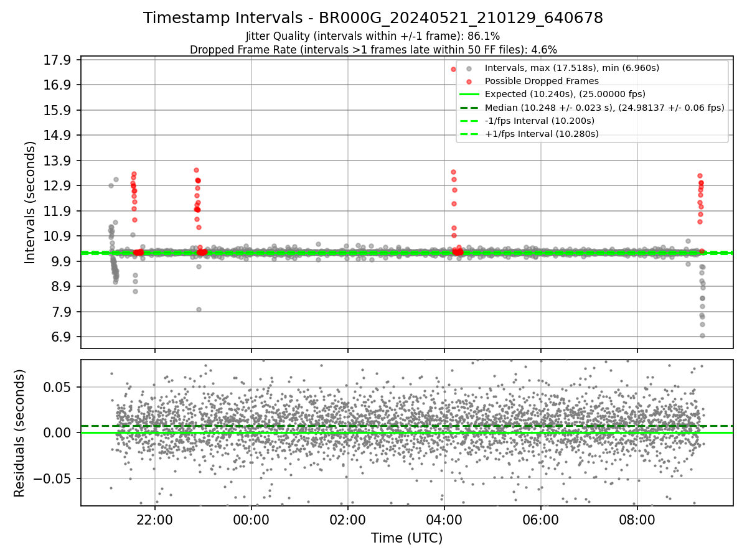
Task: Select the 'Residuals (seconds)' y-axis label
Action: (x=19, y=433)
